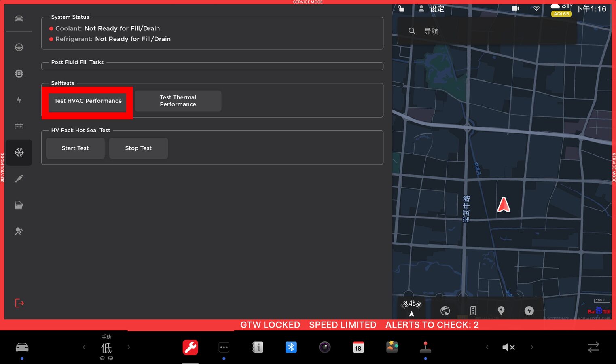
Task: Click the navigation search field
Action: [x=485, y=31]
